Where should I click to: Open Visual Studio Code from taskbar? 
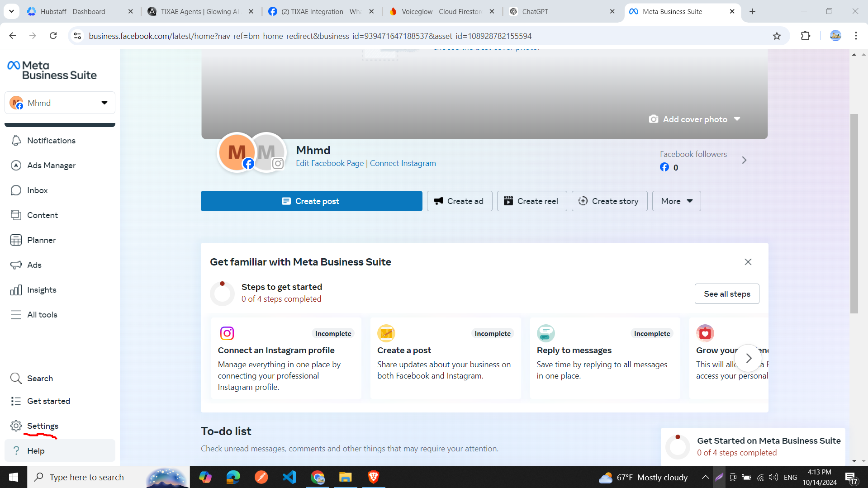(x=289, y=477)
